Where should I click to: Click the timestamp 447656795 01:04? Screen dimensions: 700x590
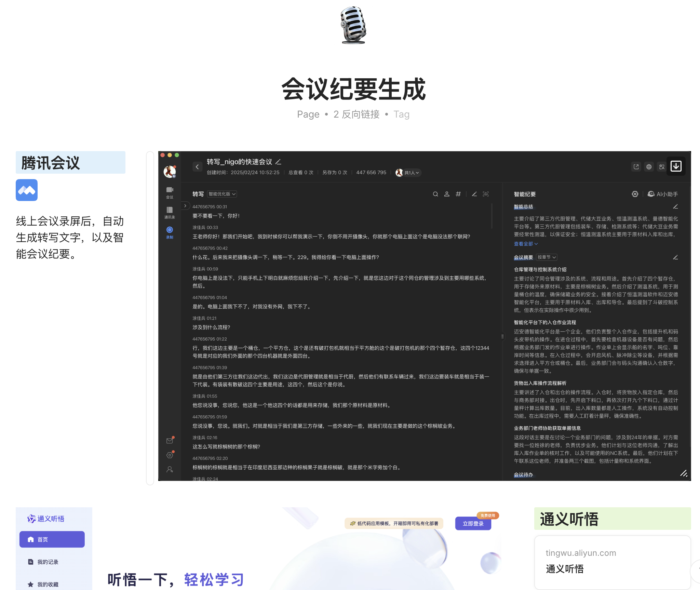pos(210,298)
